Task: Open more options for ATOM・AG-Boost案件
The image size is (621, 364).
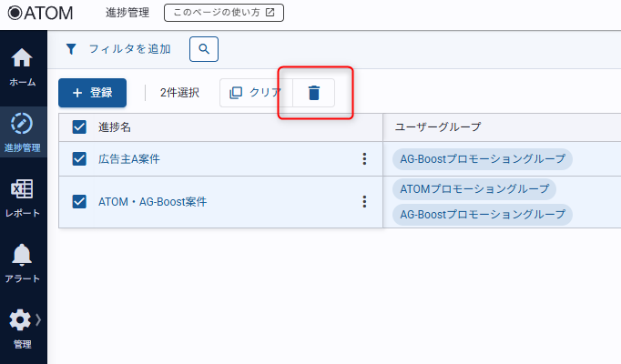Action: point(364,202)
